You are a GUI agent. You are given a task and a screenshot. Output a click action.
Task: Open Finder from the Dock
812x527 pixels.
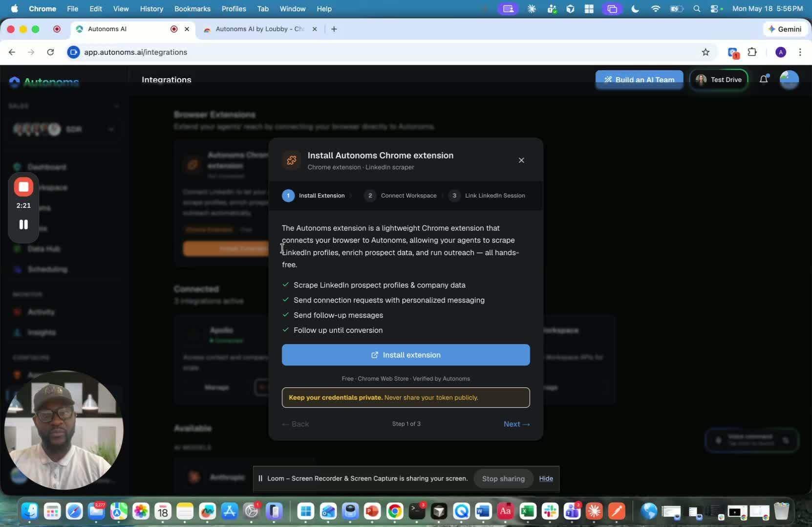pyautogui.click(x=30, y=511)
